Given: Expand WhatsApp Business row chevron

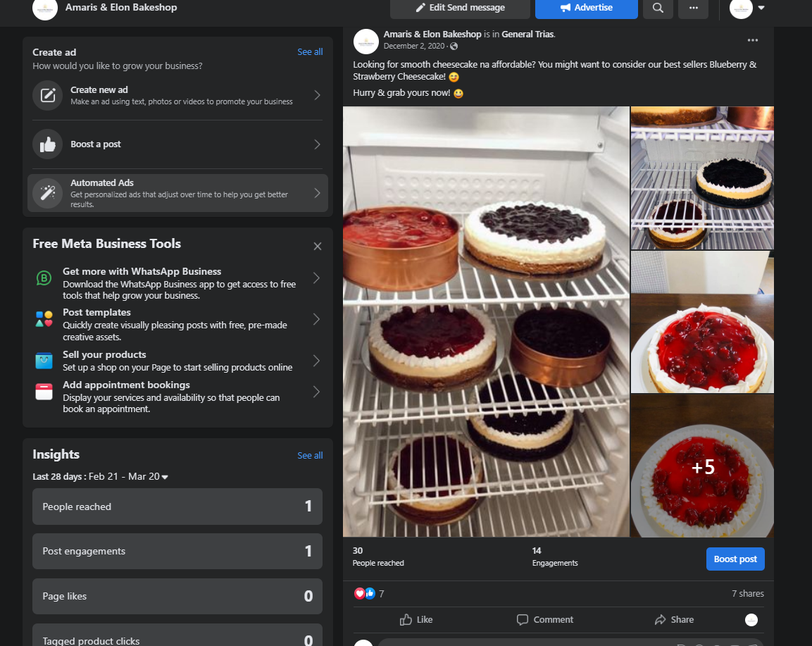Looking at the screenshot, I should coord(316,278).
